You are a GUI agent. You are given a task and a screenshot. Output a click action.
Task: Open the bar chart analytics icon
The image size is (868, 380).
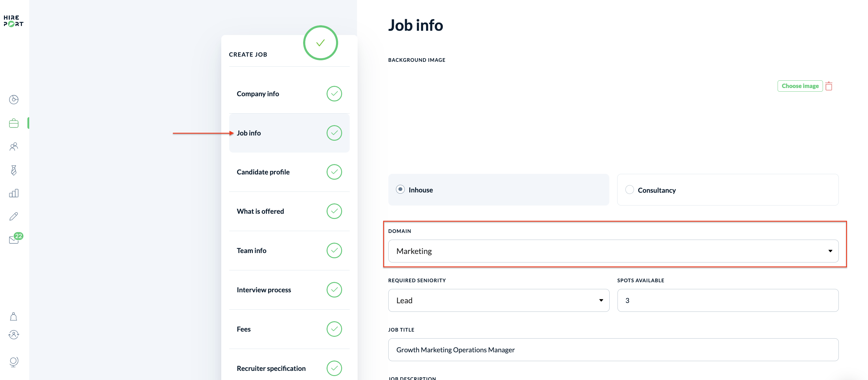[x=13, y=193]
